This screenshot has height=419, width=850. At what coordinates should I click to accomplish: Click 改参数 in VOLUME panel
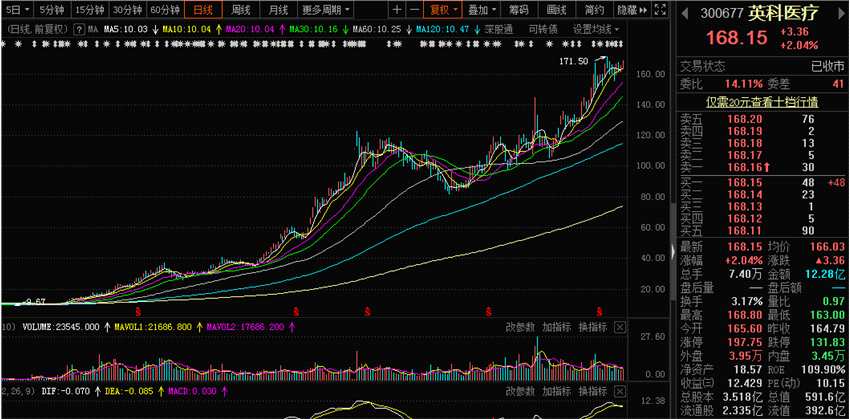[520, 327]
